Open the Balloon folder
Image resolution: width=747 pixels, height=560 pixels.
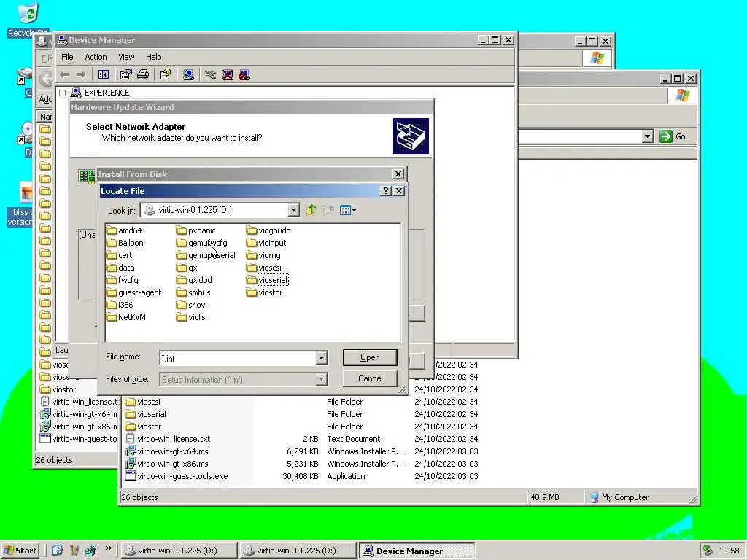[x=125, y=243]
